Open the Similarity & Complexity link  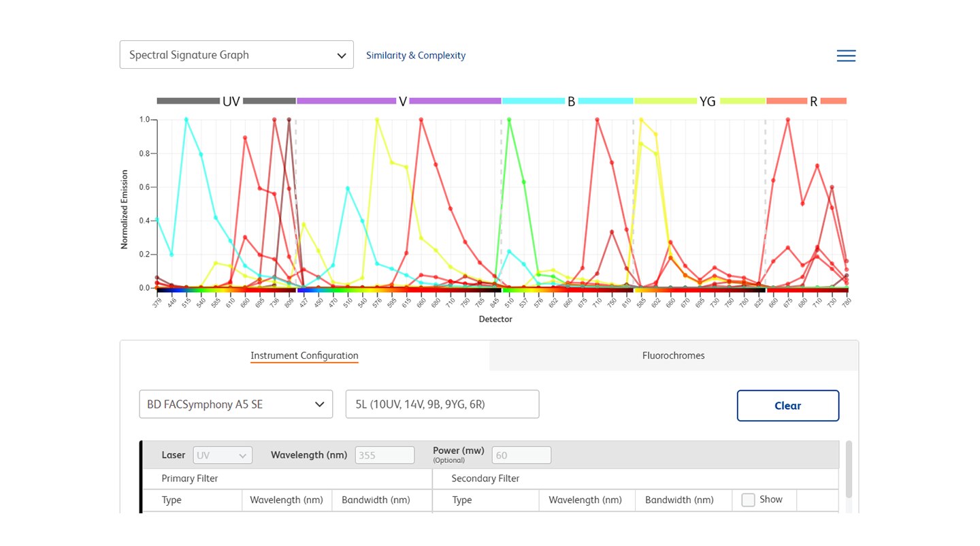(x=416, y=56)
